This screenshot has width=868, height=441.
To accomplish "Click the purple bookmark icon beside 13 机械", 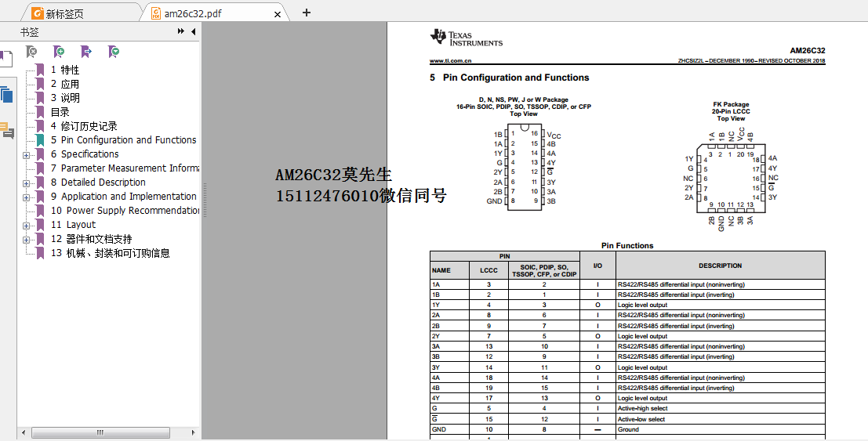I will pyautogui.click(x=40, y=253).
